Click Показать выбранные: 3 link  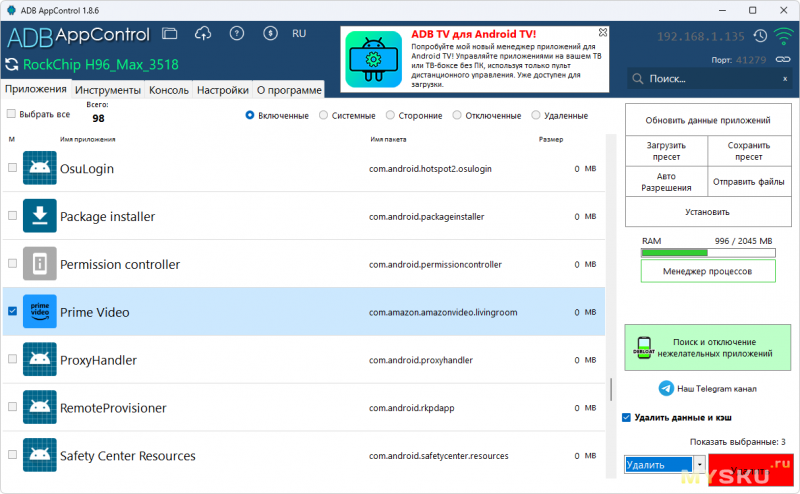(x=738, y=442)
